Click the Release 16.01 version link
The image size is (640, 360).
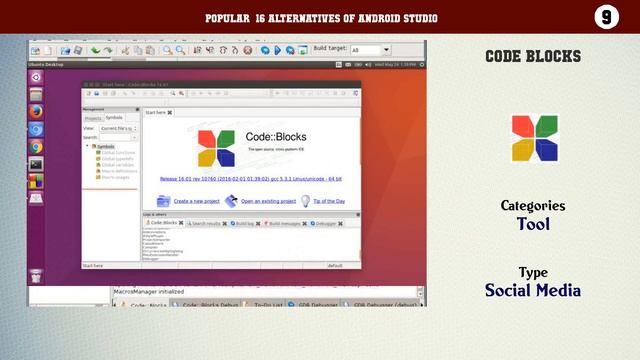coord(251,179)
